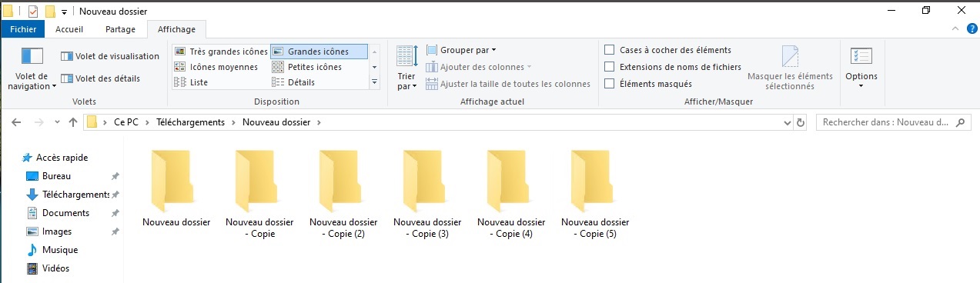Expand chevron after Nouveau dossier in path
The height and width of the screenshot is (283, 980).
[x=318, y=122]
